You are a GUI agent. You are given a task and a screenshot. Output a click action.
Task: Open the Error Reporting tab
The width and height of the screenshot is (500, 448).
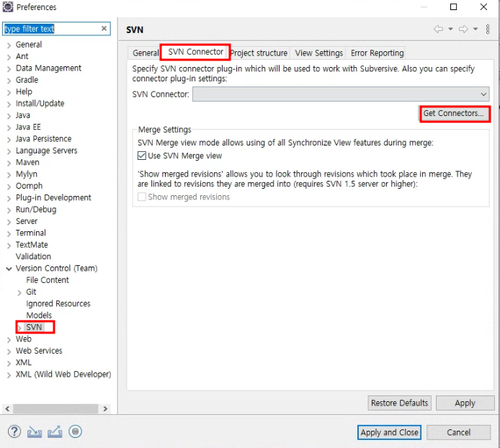point(378,53)
